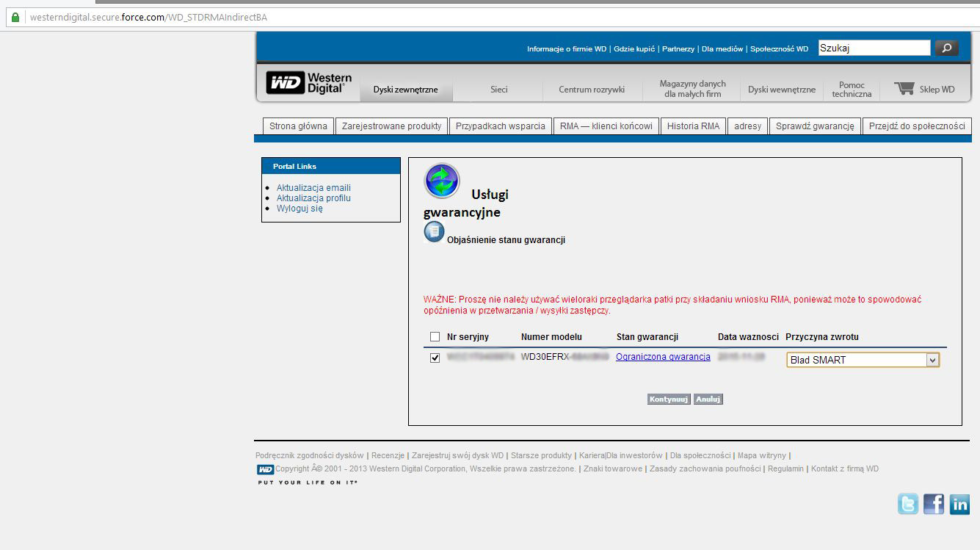
Task: Open the Dyski wewnętrzne menu
Action: (x=782, y=90)
